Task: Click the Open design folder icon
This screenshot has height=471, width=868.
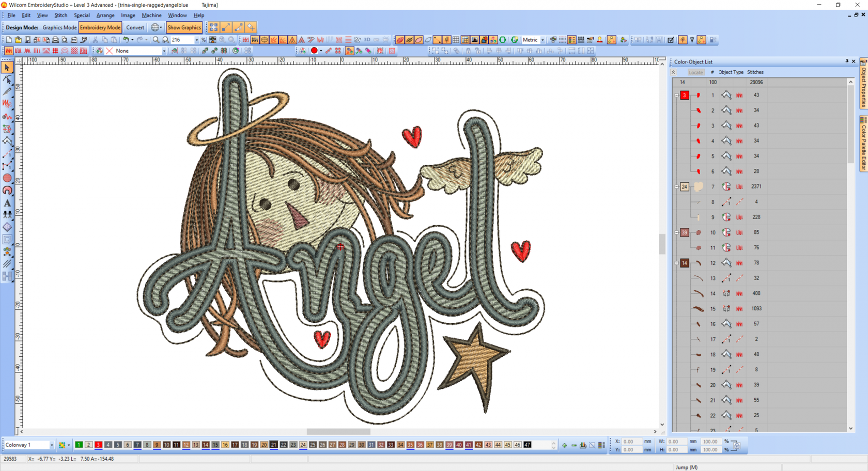Action: 18,40
